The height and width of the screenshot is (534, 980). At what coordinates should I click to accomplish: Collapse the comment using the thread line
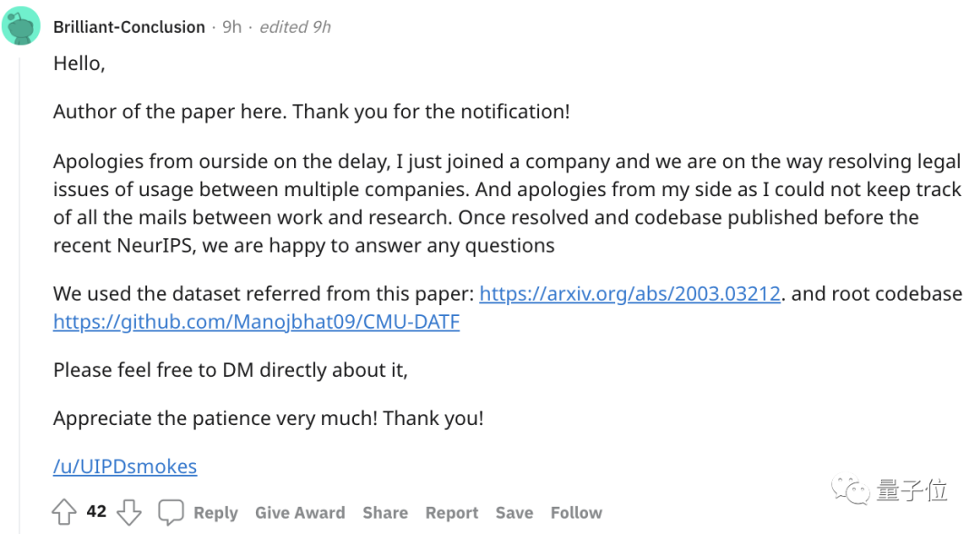21,272
